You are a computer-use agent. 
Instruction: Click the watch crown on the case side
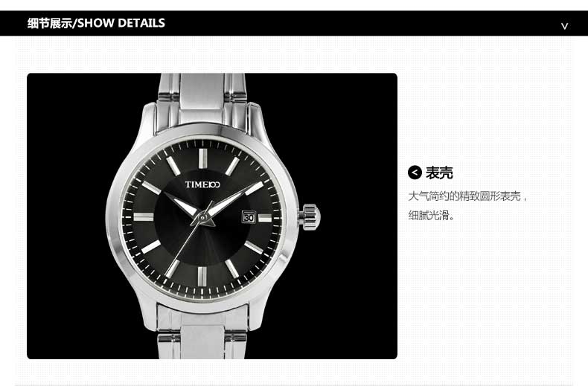(x=310, y=217)
